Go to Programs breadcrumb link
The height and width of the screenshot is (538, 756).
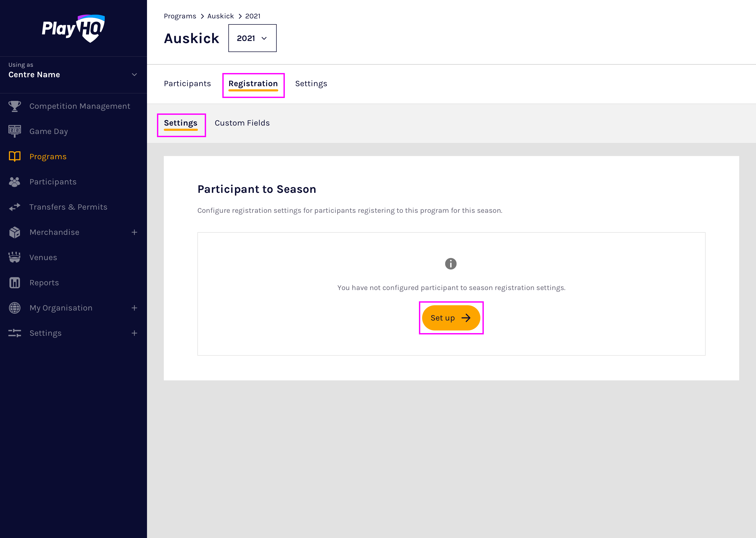click(180, 16)
